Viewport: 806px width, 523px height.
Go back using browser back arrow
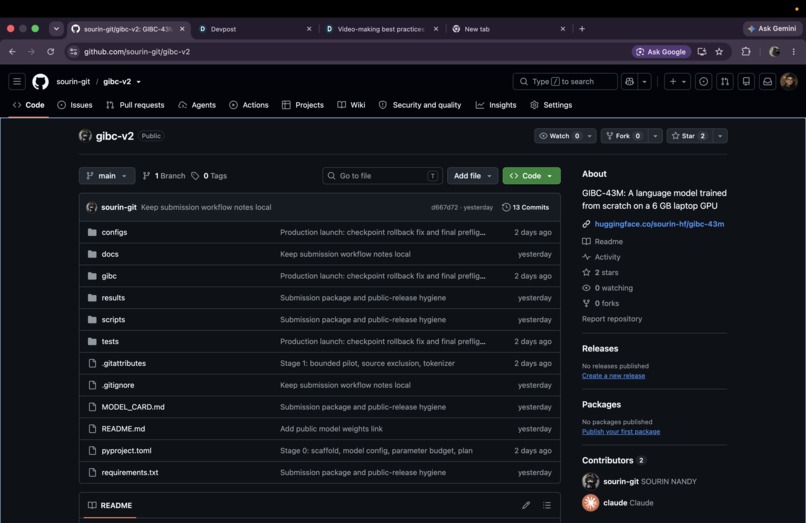[12, 51]
